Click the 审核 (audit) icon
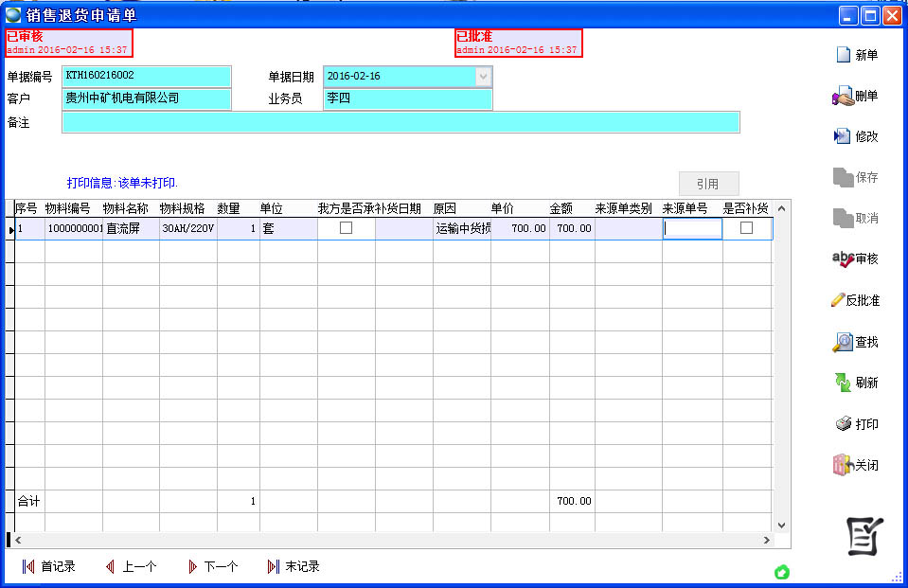Viewport: 908px width, 588px height. pyautogui.click(x=842, y=258)
